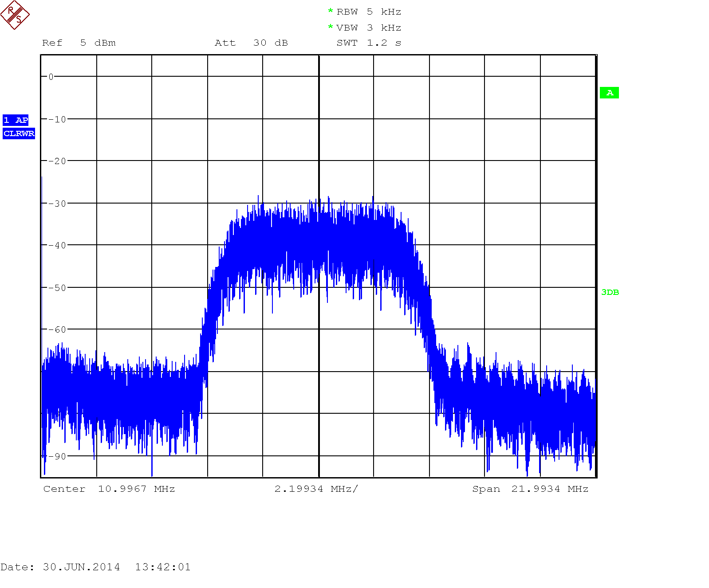
Task: Select the SWT 1.2 s sweep time
Action: click(x=369, y=43)
